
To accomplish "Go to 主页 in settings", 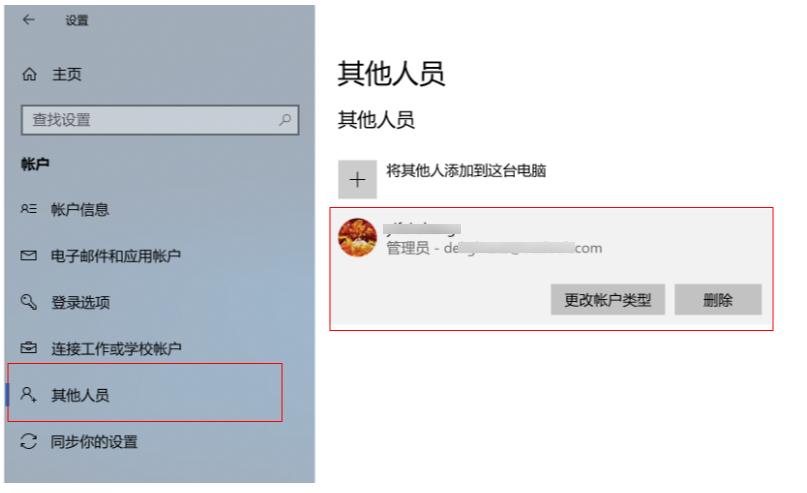I will click(x=67, y=74).
